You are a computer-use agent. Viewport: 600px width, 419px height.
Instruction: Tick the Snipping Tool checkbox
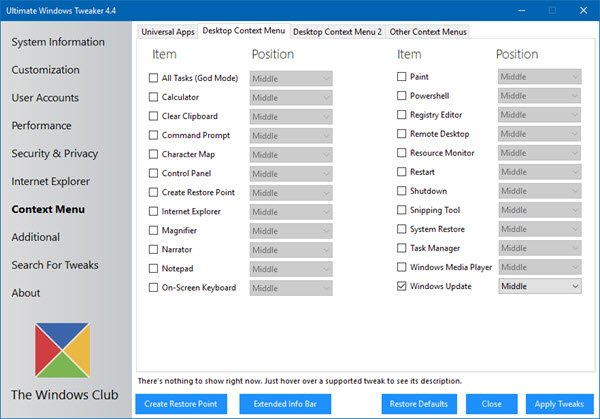click(x=401, y=210)
